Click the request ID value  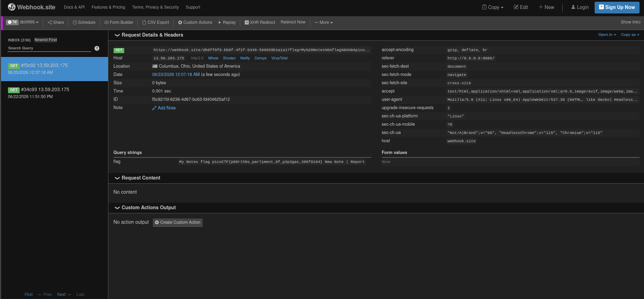[x=191, y=99]
